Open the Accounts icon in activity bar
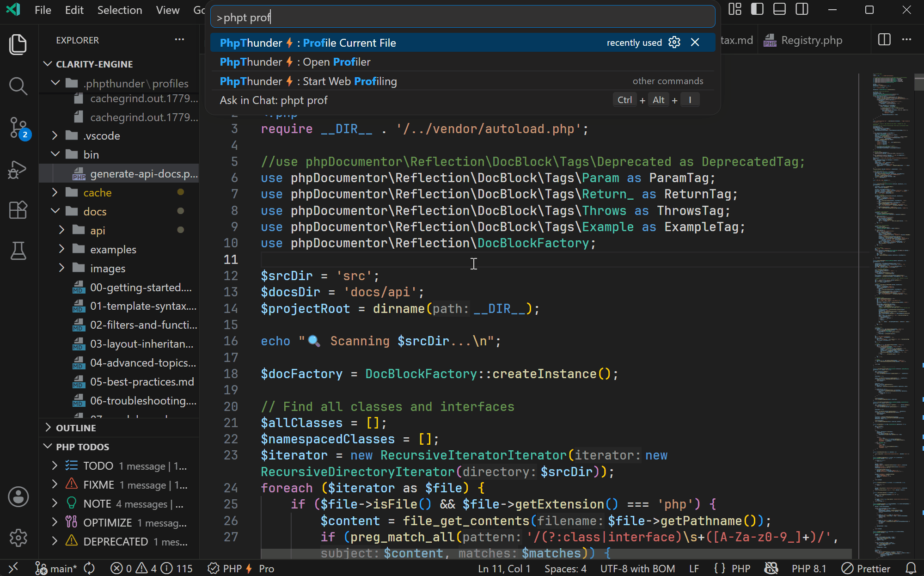The height and width of the screenshot is (576, 924). point(18,497)
